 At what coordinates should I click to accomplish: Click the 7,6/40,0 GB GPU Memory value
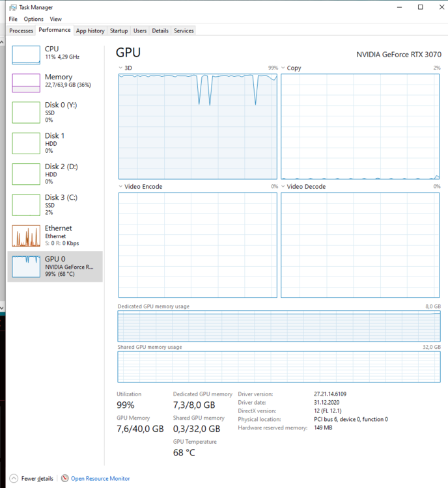click(140, 429)
